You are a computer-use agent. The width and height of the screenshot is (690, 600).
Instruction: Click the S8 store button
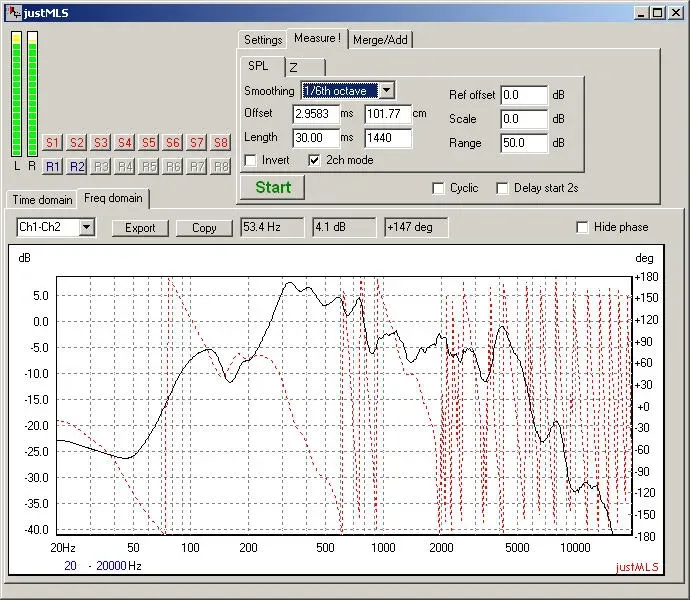(220, 143)
